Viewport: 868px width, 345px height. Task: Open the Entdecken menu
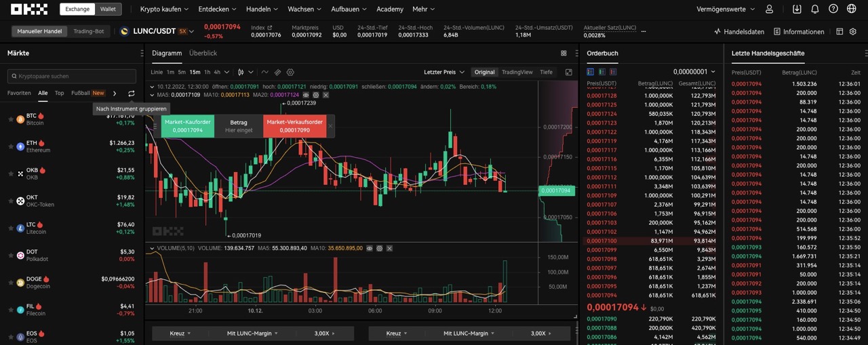click(218, 9)
